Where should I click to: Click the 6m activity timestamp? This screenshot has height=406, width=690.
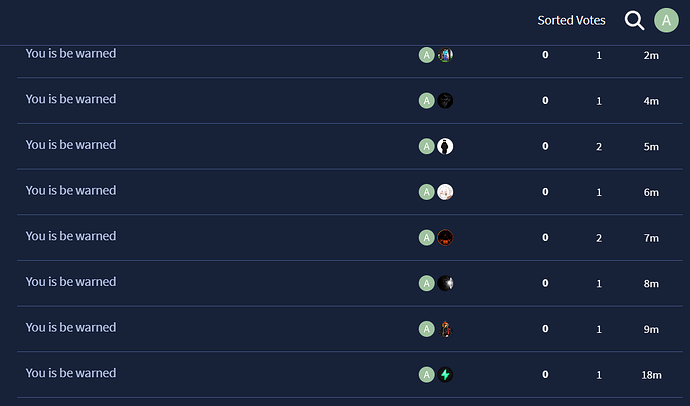651,192
